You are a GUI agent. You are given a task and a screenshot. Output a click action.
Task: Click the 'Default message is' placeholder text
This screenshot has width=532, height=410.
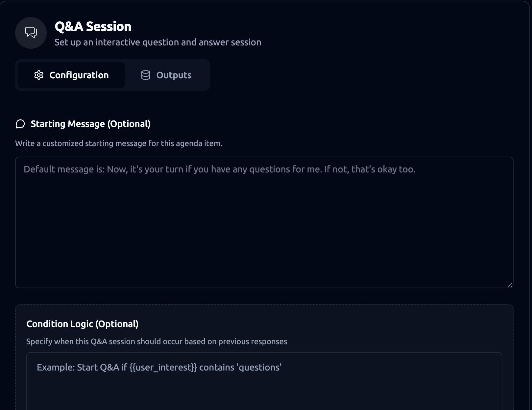(x=220, y=169)
